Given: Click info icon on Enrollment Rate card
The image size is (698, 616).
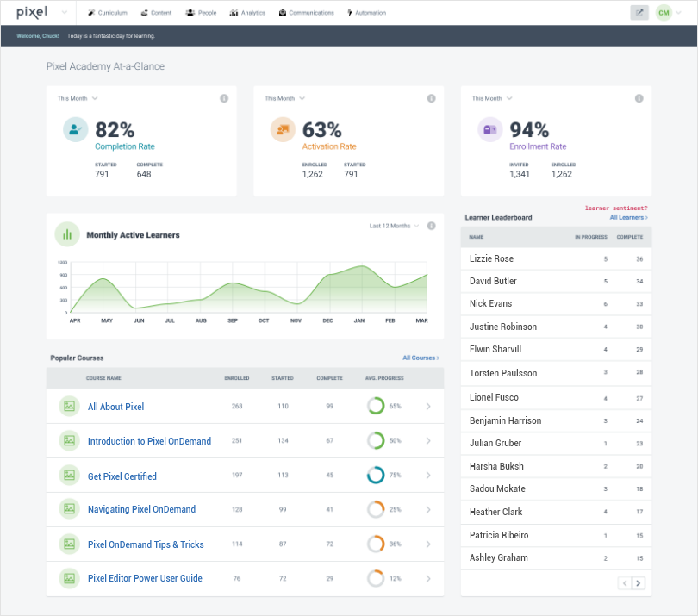Looking at the screenshot, I should coord(639,98).
